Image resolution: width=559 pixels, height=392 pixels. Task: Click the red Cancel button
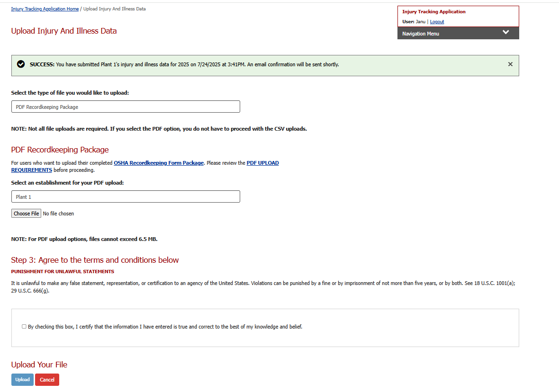click(x=47, y=380)
